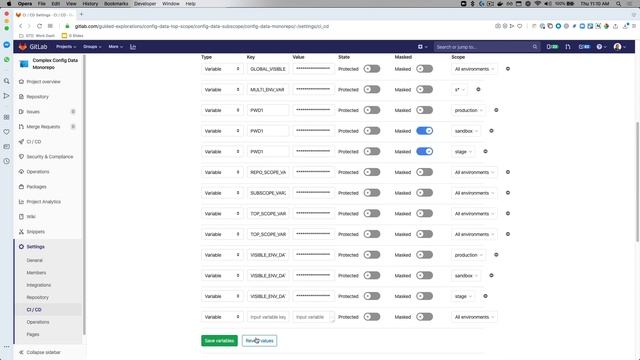This screenshot has height=360, width=640.
Task: Open the Project overview sidebar item
Action: click(40, 82)
